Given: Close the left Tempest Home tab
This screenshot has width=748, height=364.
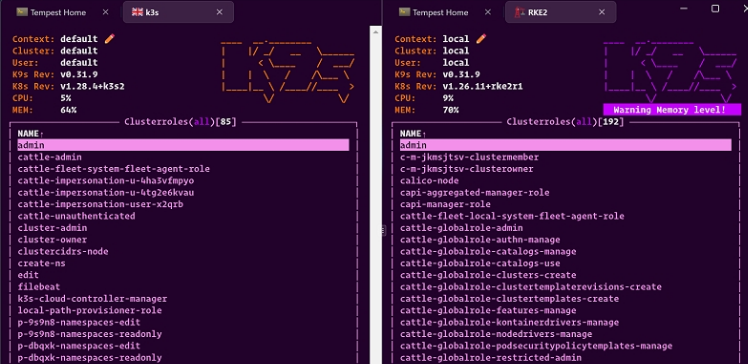Looking at the screenshot, I should [x=105, y=12].
